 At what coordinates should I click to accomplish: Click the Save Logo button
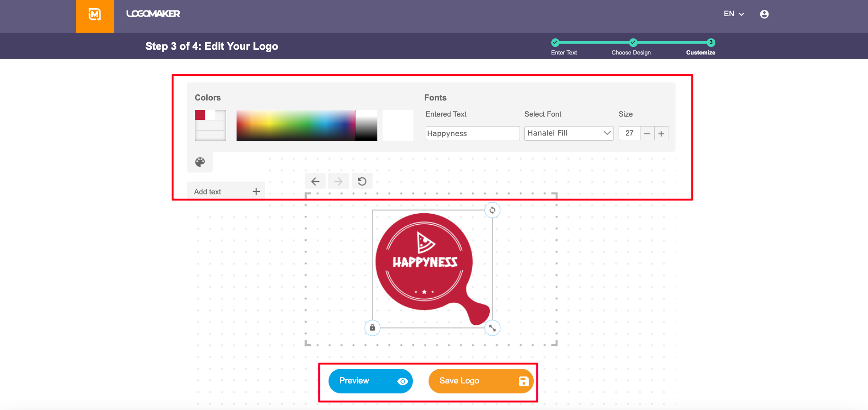(x=481, y=381)
